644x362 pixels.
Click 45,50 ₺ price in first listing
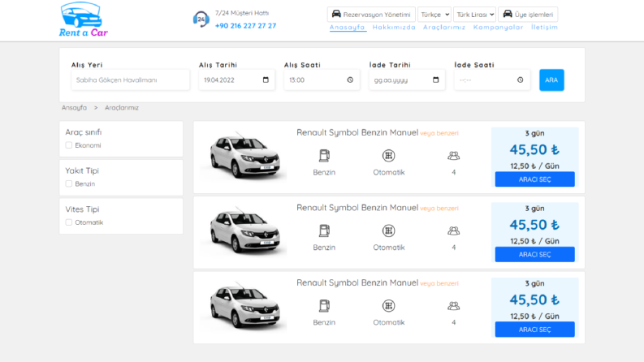click(x=534, y=149)
